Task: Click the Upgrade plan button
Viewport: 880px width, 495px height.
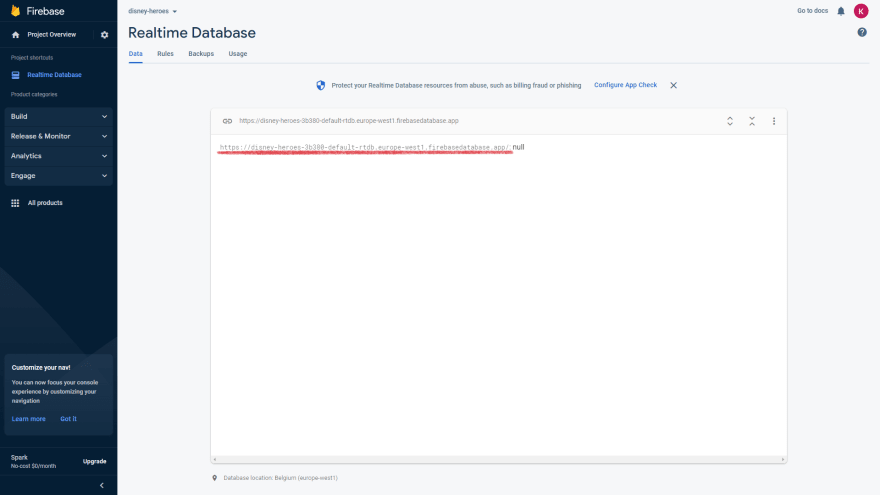Action: pyautogui.click(x=94, y=461)
